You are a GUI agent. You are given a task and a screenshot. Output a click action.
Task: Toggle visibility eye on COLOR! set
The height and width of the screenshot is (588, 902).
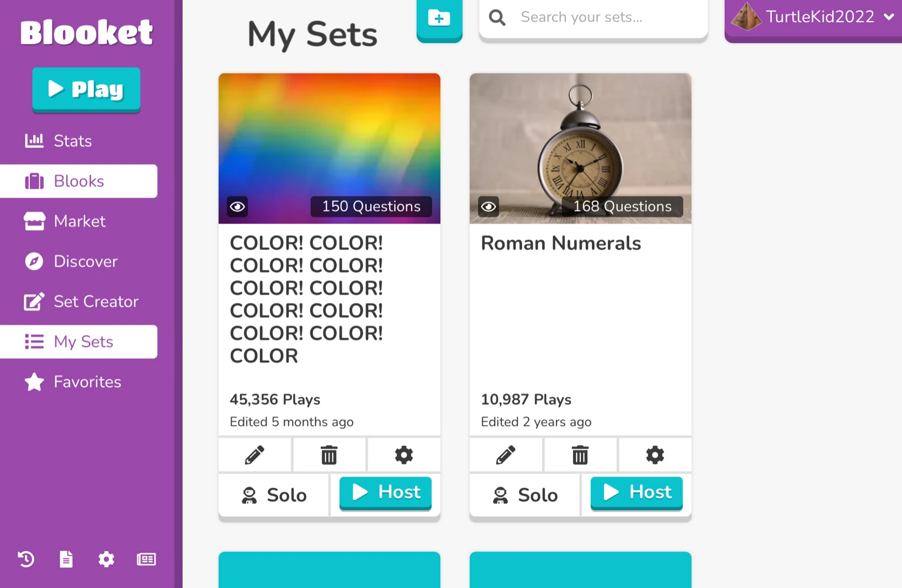coord(238,207)
